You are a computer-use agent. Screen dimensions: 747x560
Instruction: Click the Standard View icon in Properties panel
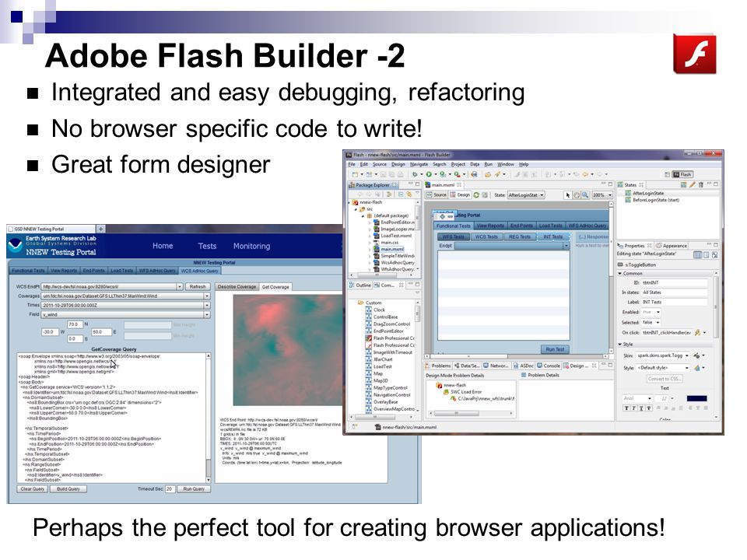point(697,255)
